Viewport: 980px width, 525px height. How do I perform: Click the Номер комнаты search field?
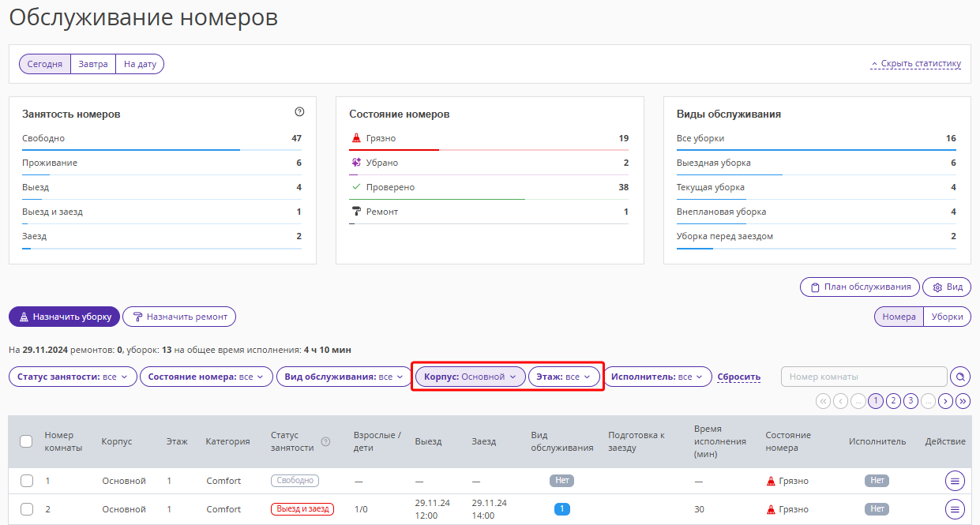coord(863,377)
